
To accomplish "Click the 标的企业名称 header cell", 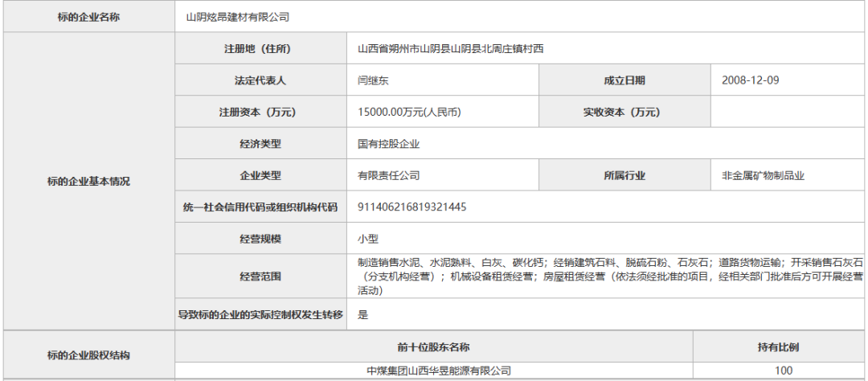I will coord(88,17).
